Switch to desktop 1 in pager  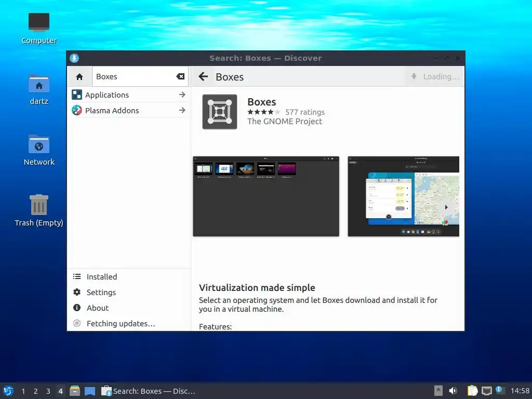(23, 391)
